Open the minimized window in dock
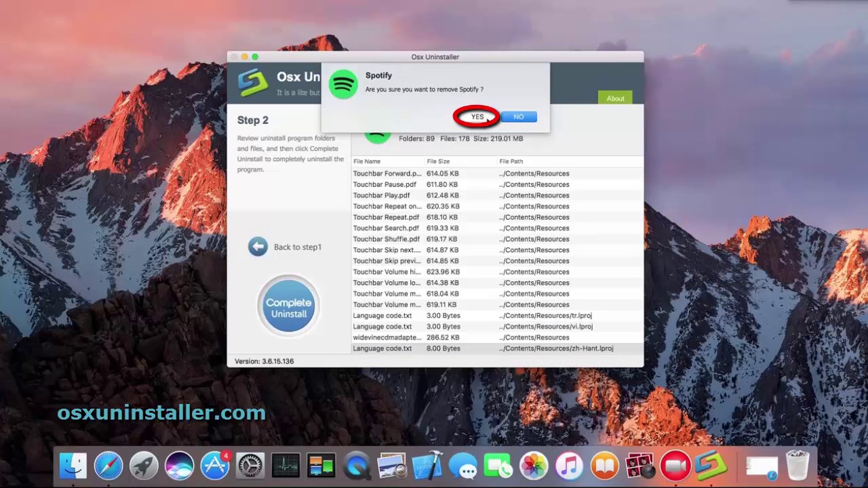This screenshot has width=868, height=488. click(762, 467)
